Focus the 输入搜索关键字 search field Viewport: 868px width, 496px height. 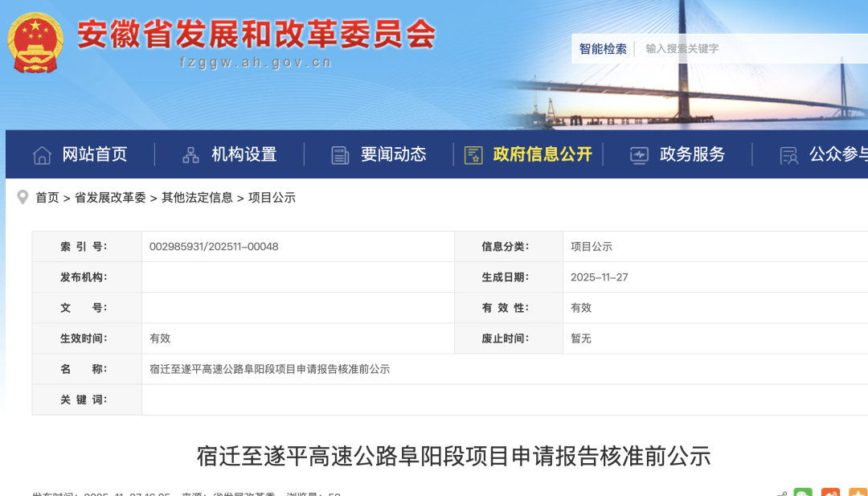pyautogui.click(x=747, y=49)
